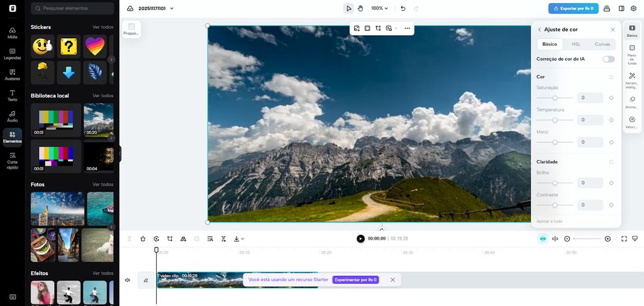Screen dimensions: 644x306
Task: Toggle the Saturação keyframe diamond
Action: [x=611, y=98]
